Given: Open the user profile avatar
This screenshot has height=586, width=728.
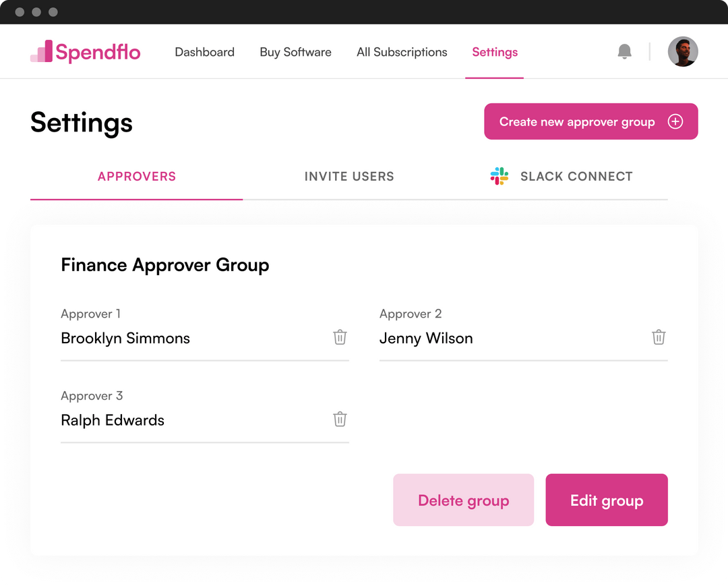Looking at the screenshot, I should 683,51.
